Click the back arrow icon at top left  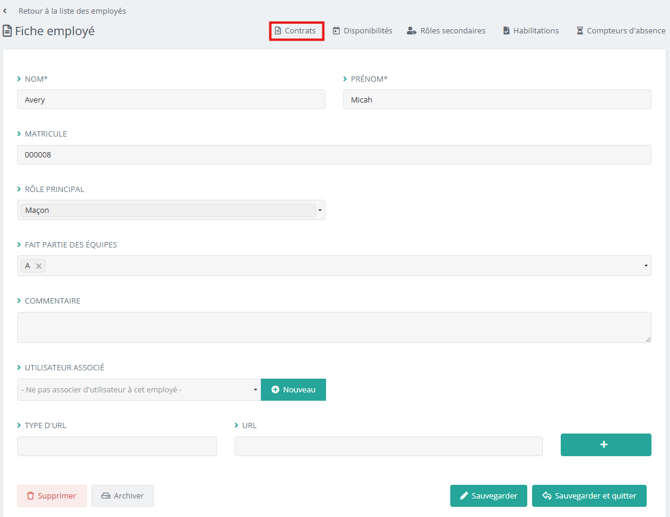tap(5, 11)
